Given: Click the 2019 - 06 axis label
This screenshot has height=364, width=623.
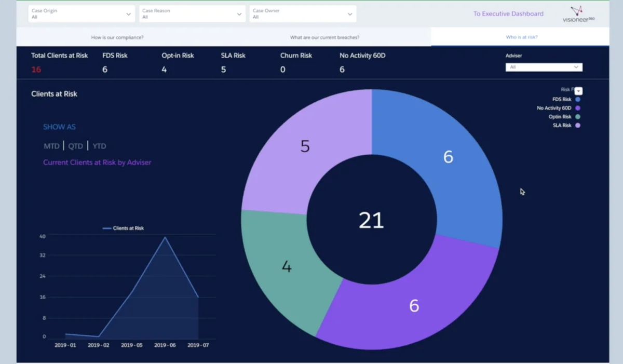Looking at the screenshot, I should pyautogui.click(x=165, y=345).
